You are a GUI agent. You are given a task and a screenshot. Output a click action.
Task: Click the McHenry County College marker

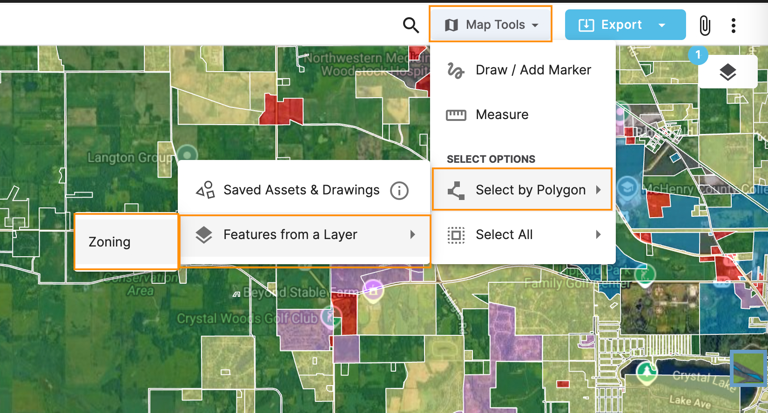tap(627, 188)
